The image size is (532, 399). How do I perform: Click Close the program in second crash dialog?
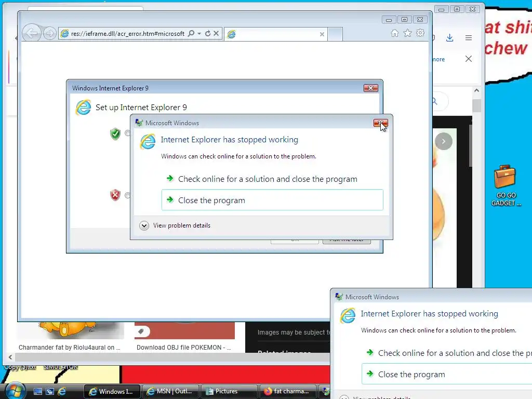pos(447,374)
